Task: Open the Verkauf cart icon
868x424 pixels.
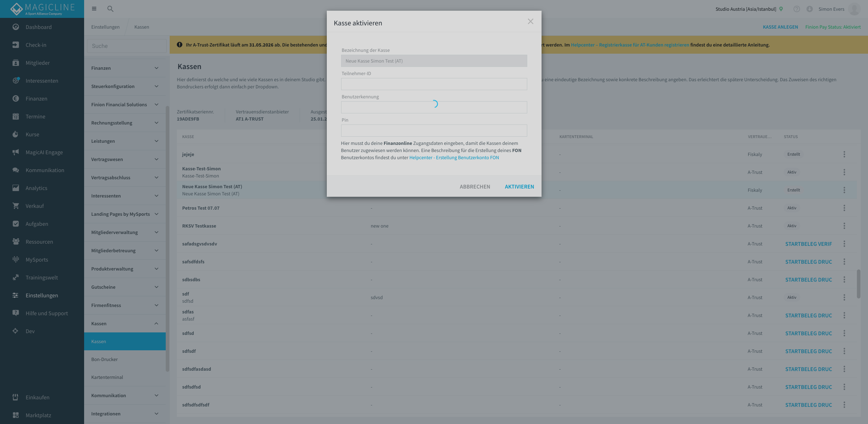Action: tap(15, 206)
